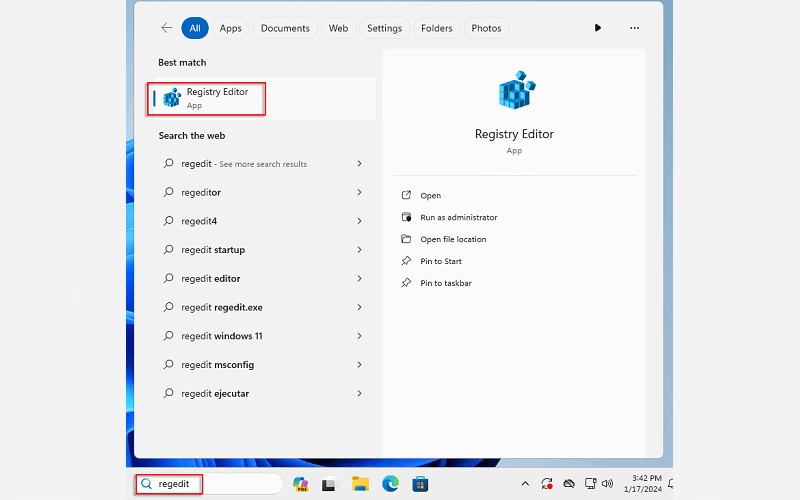The width and height of the screenshot is (800, 500).
Task: Open Microsoft Store from taskbar
Action: [x=420, y=484]
